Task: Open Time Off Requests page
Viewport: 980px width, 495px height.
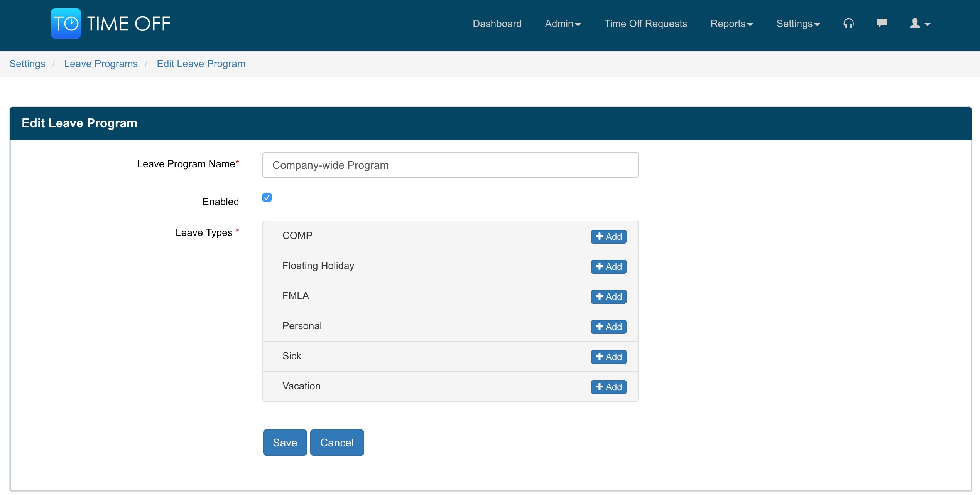Action: (x=645, y=24)
